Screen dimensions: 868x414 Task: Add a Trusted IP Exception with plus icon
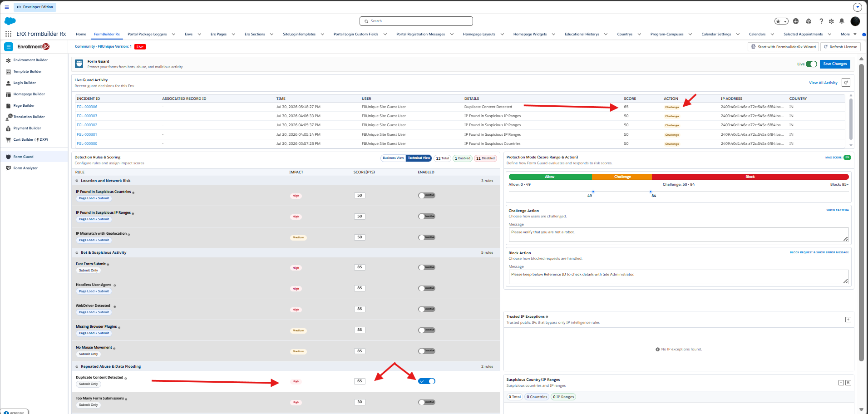click(848, 320)
